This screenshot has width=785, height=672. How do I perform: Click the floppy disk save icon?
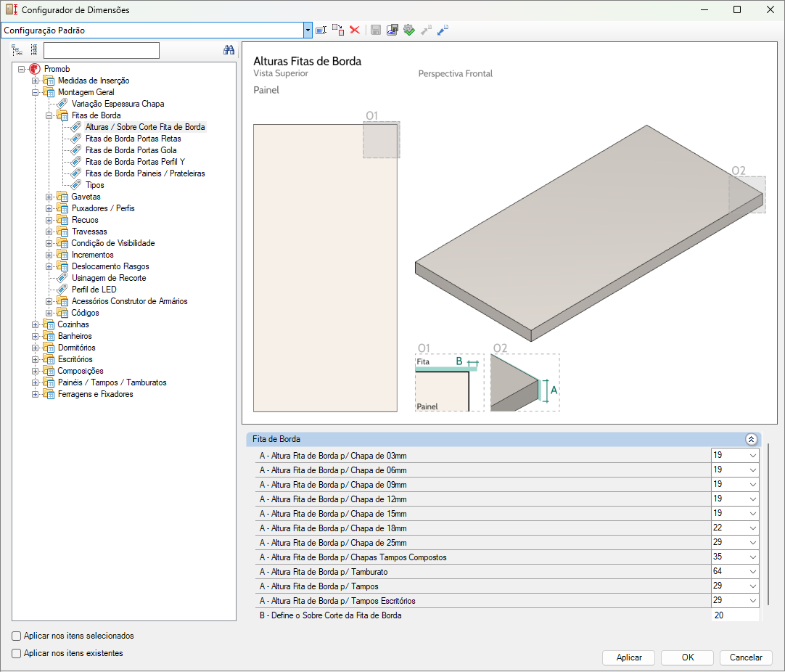click(376, 30)
